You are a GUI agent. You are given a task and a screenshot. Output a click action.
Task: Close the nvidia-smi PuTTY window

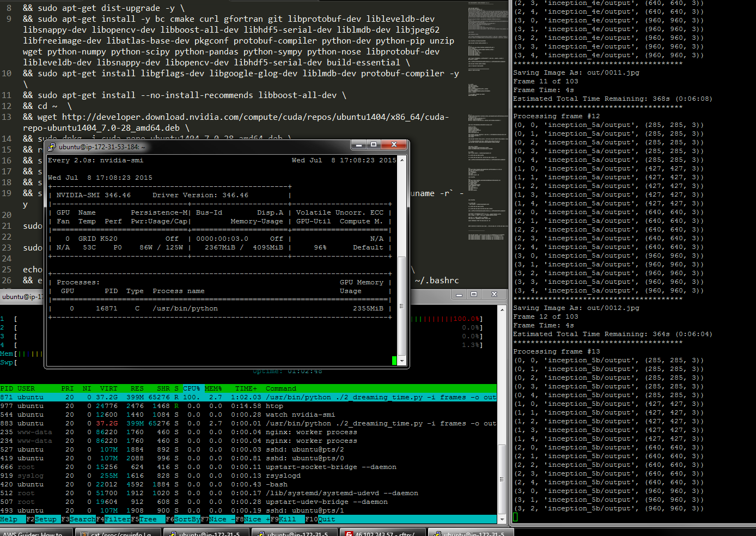coord(394,145)
